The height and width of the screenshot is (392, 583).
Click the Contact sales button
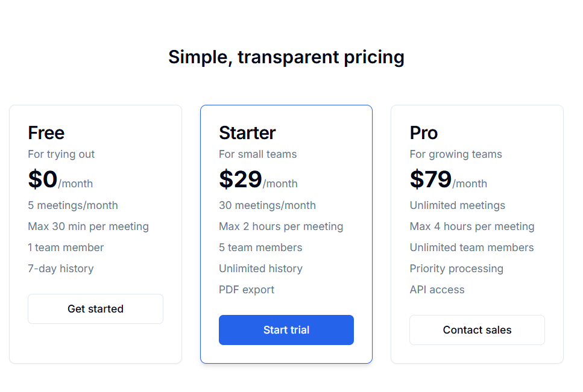(477, 330)
